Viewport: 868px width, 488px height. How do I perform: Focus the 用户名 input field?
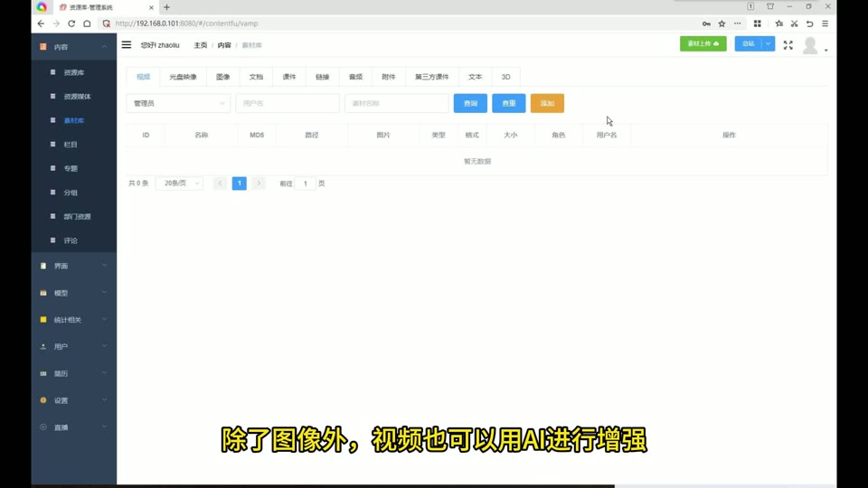tap(288, 103)
